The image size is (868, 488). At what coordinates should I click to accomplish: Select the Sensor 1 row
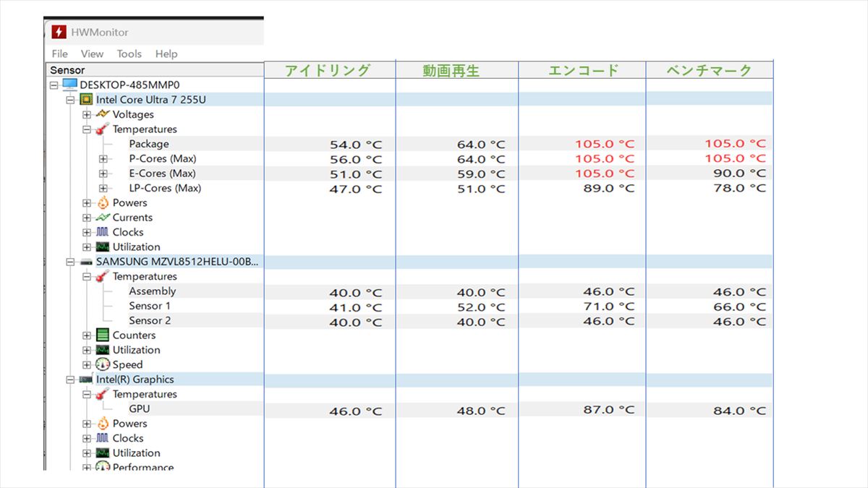(x=150, y=306)
